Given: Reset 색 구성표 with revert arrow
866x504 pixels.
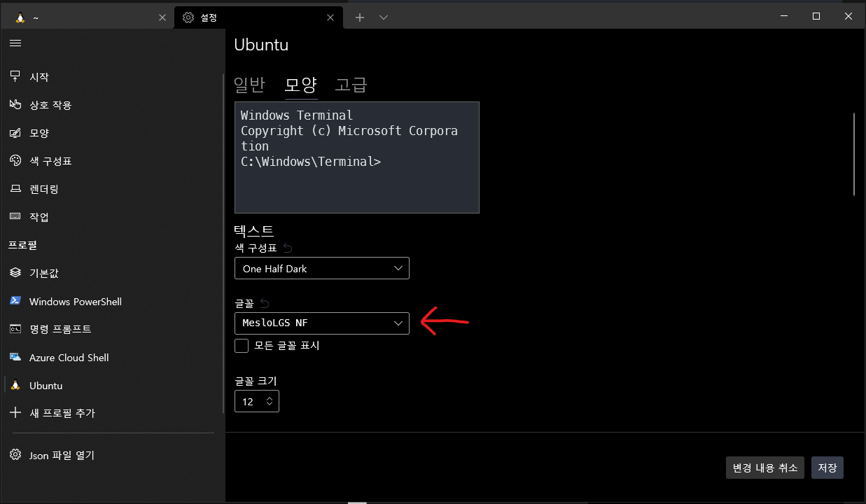Looking at the screenshot, I should (288, 248).
